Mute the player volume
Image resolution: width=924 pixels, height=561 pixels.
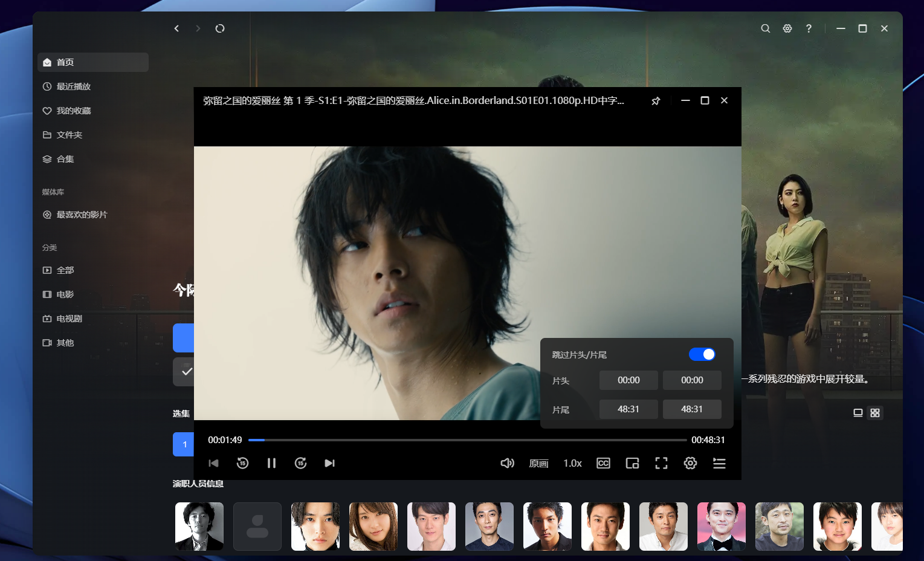coord(508,463)
